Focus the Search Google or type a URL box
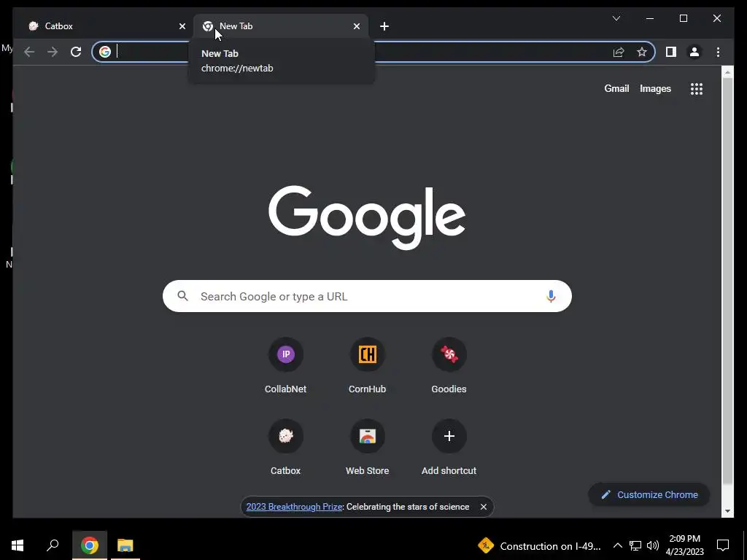Screen dimensions: 747x560 (367, 296)
